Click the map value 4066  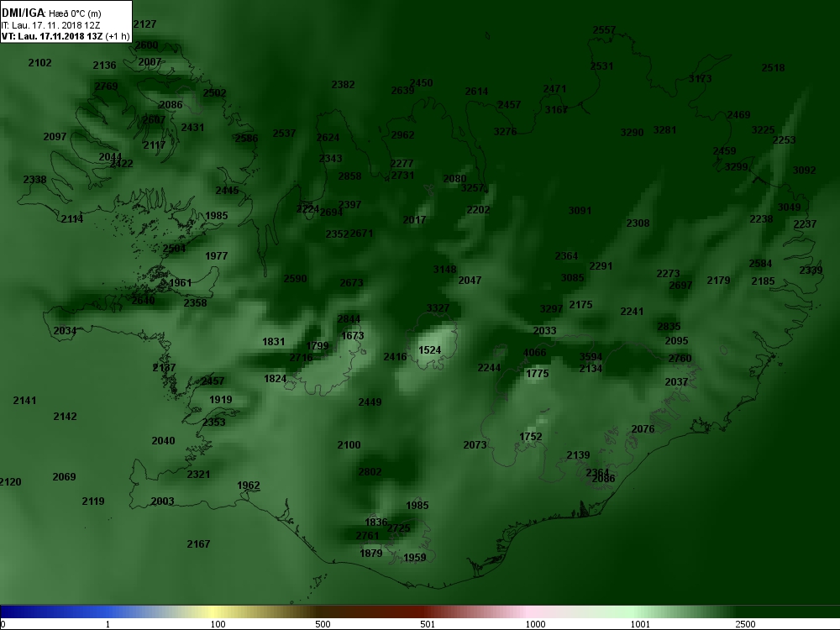pos(534,353)
